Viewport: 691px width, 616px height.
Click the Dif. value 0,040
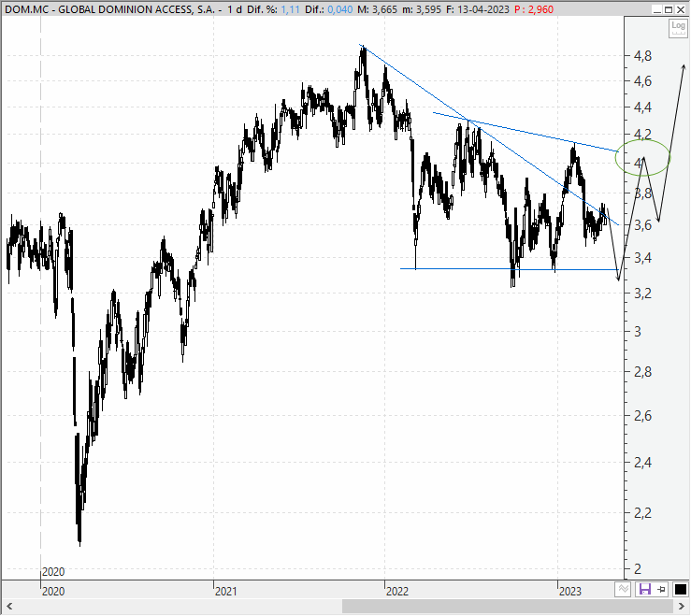click(339, 9)
